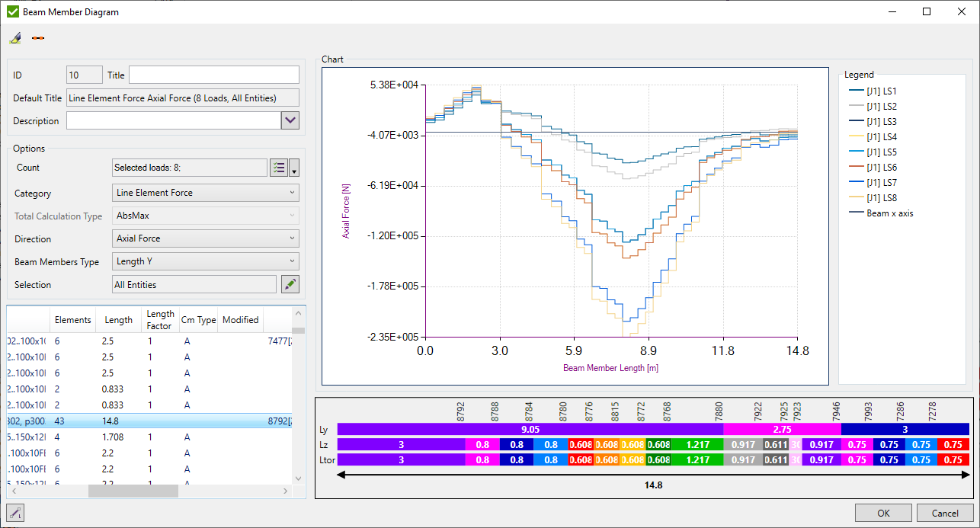Click the green pencil edit selection button
The width and height of the screenshot is (980, 528).
pos(290,285)
